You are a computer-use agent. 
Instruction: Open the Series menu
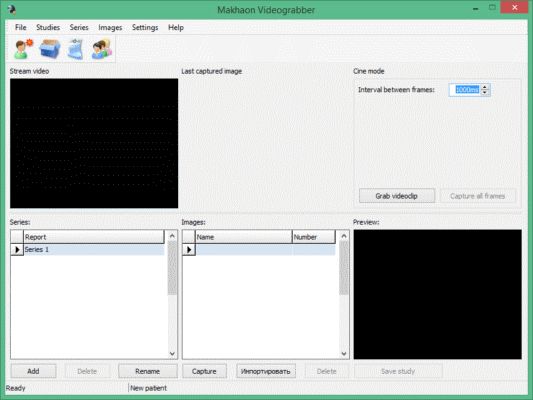click(79, 28)
